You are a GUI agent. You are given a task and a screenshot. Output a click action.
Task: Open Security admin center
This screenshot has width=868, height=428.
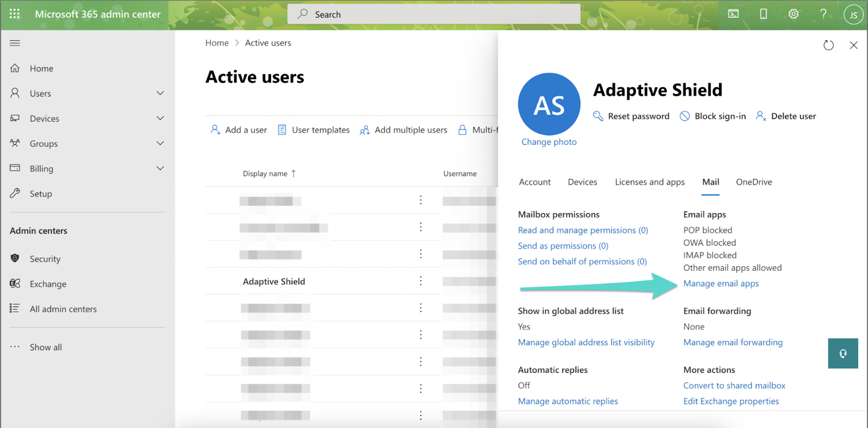(45, 259)
